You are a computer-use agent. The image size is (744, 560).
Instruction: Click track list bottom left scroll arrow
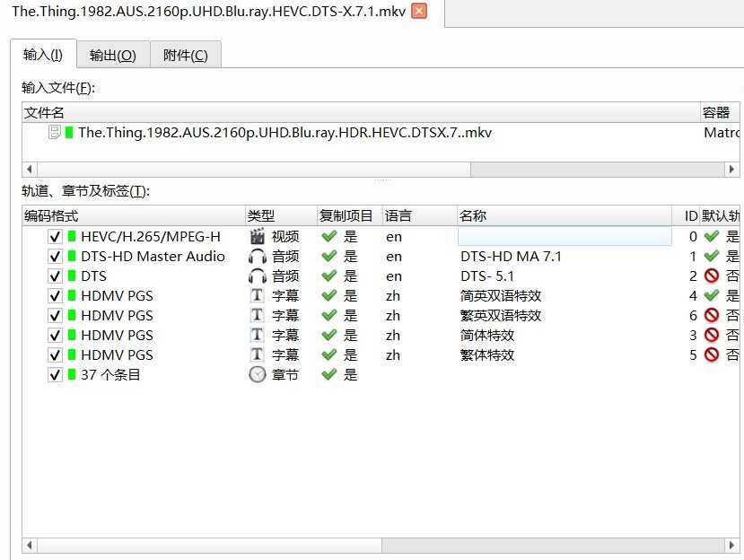(30, 546)
